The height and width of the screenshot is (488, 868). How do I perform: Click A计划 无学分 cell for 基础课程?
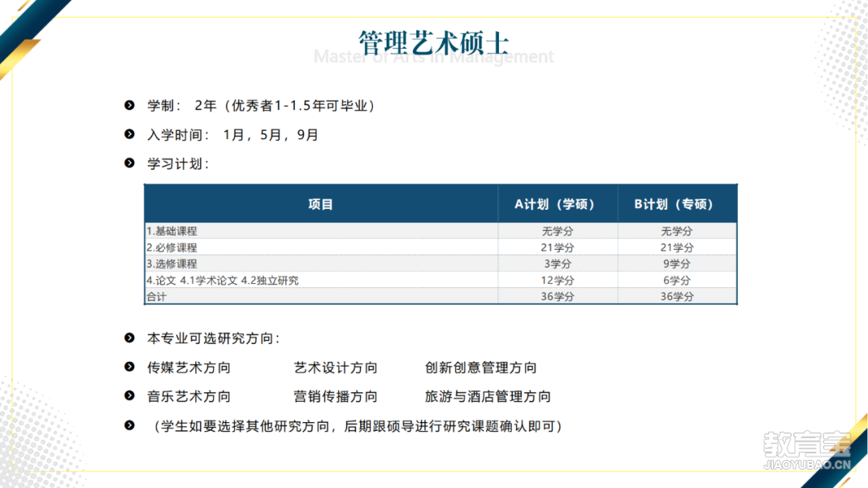[558, 231]
